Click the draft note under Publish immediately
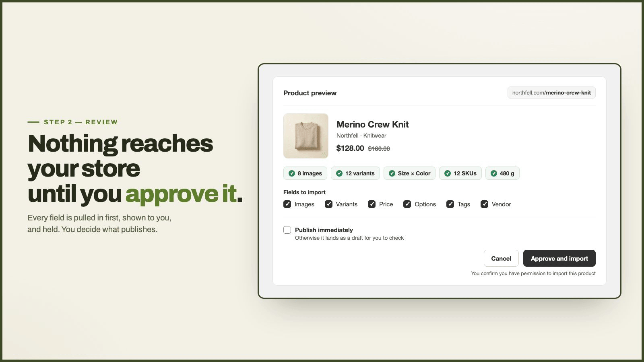This screenshot has height=362, width=644. click(349, 238)
